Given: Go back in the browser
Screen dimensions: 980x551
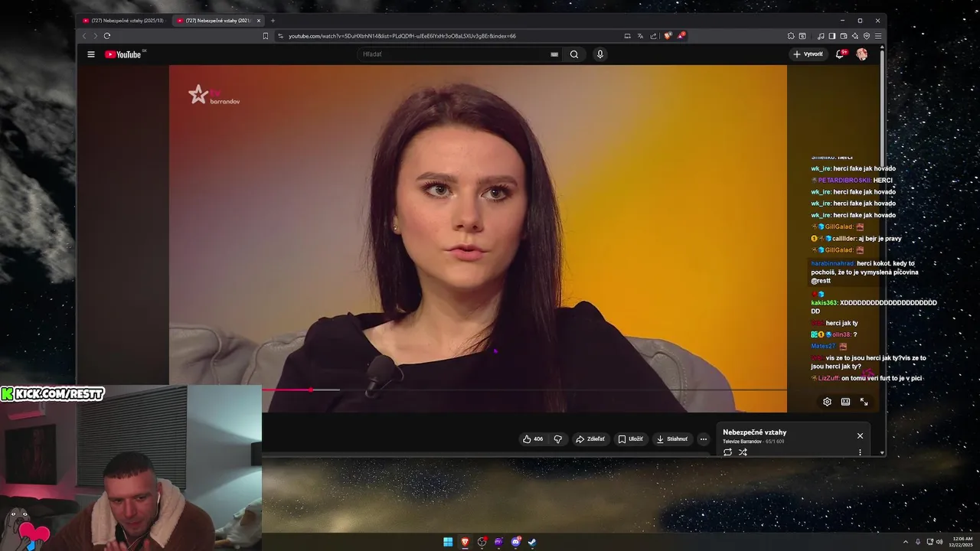Looking at the screenshot, I should [x=84, y=36].
